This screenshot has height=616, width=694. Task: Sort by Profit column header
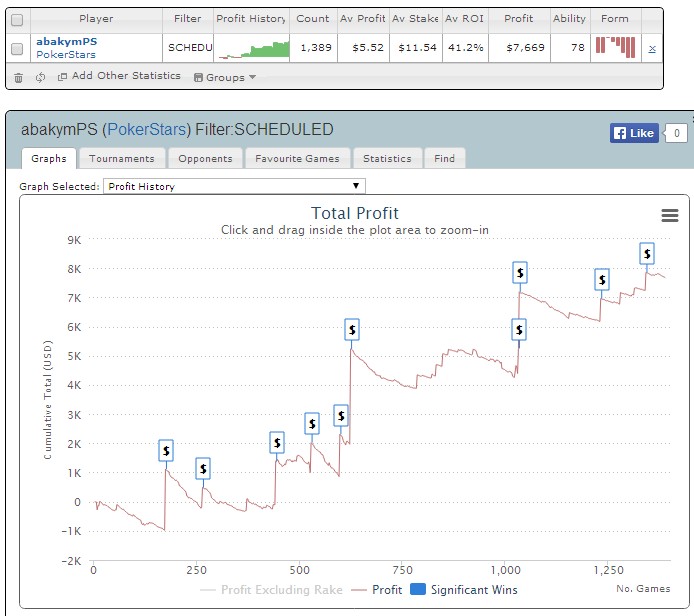coord(519,19)
